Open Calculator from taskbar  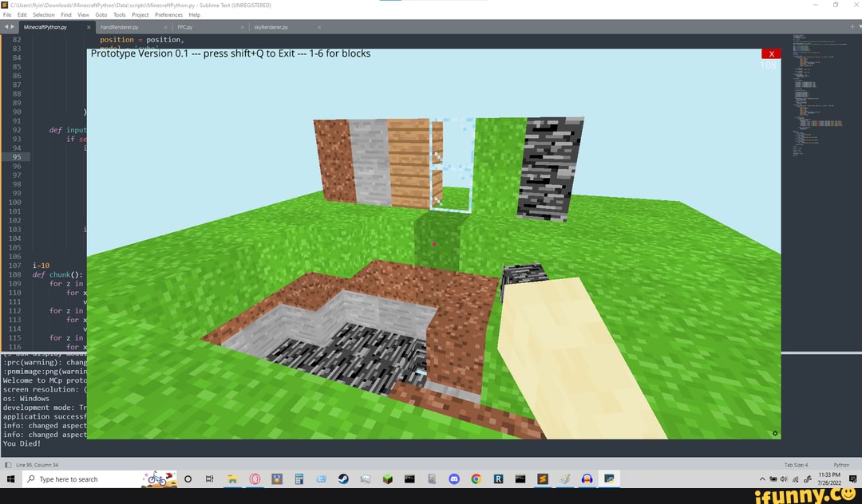click(299, 479)
